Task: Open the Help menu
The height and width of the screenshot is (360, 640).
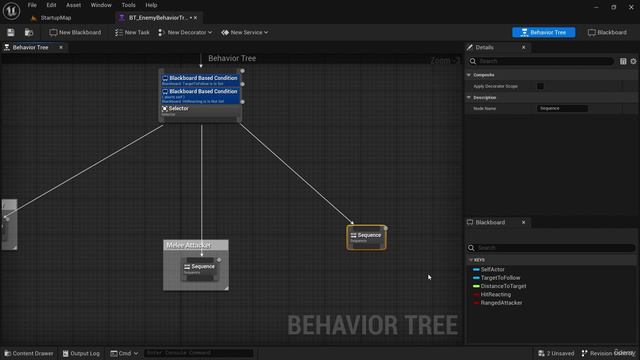Action: pyautogui.click(x=151, y=5)
